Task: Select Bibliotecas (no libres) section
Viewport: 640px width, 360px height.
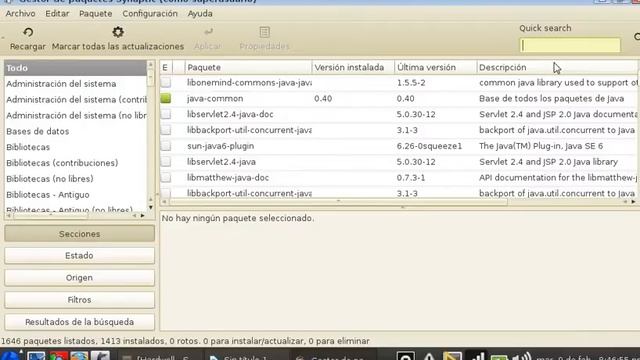Action: coord(75,179)
